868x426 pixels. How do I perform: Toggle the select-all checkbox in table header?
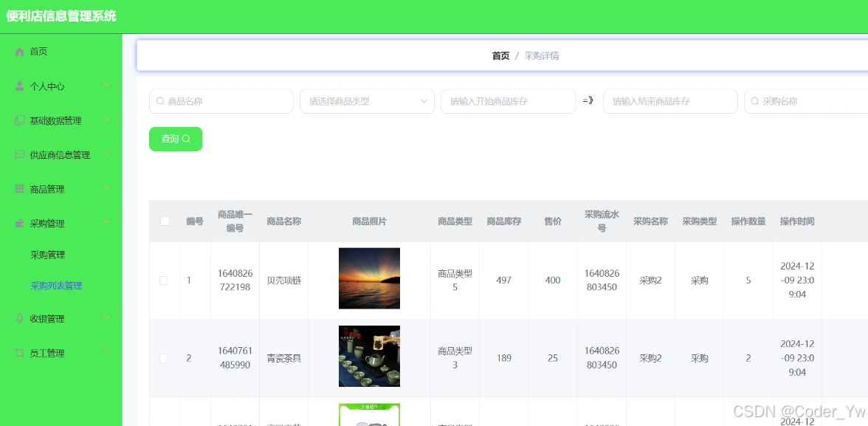165,221
